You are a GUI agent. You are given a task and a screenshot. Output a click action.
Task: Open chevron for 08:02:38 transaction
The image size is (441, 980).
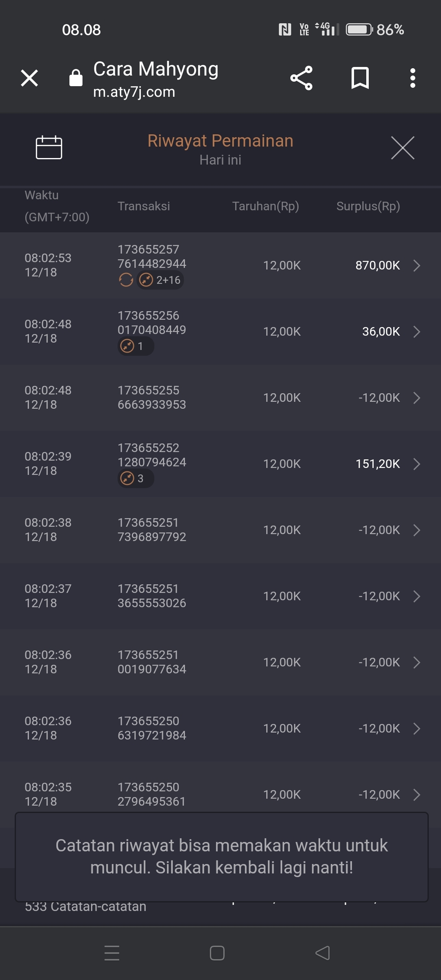416,530
